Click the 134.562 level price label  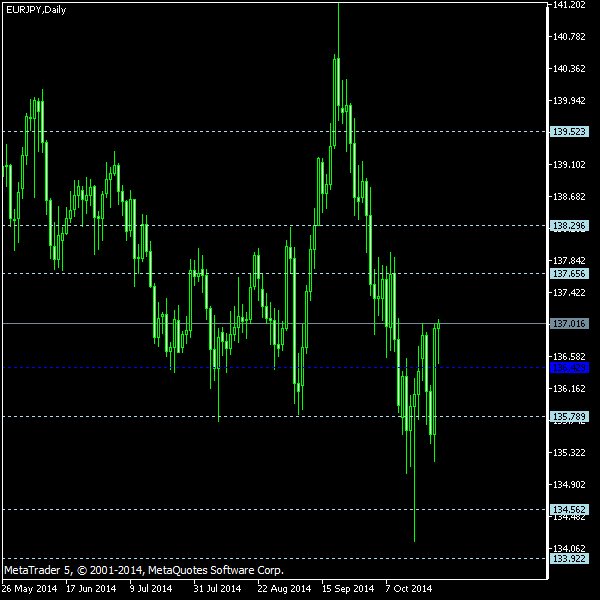click(x=569, y=510)
